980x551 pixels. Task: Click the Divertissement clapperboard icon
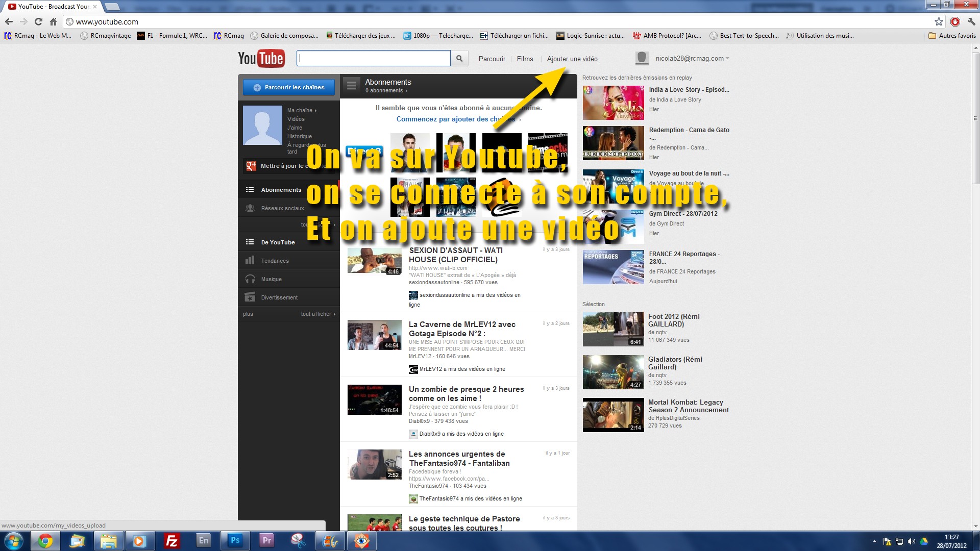coord(250,297)
